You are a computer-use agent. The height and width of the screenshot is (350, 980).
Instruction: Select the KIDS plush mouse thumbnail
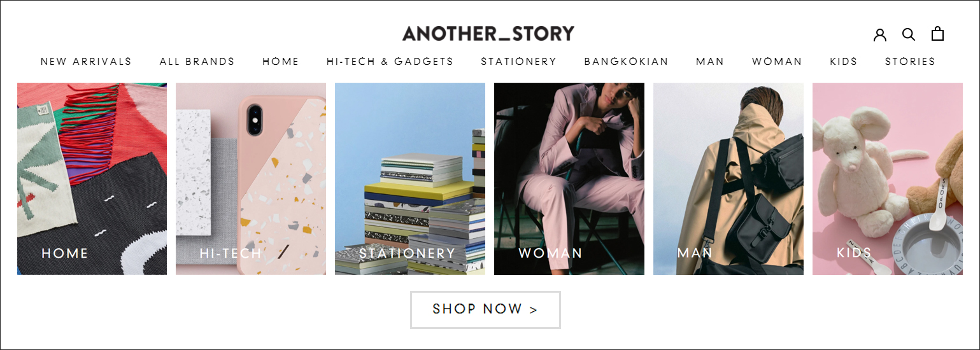click(x=888, y=179)
